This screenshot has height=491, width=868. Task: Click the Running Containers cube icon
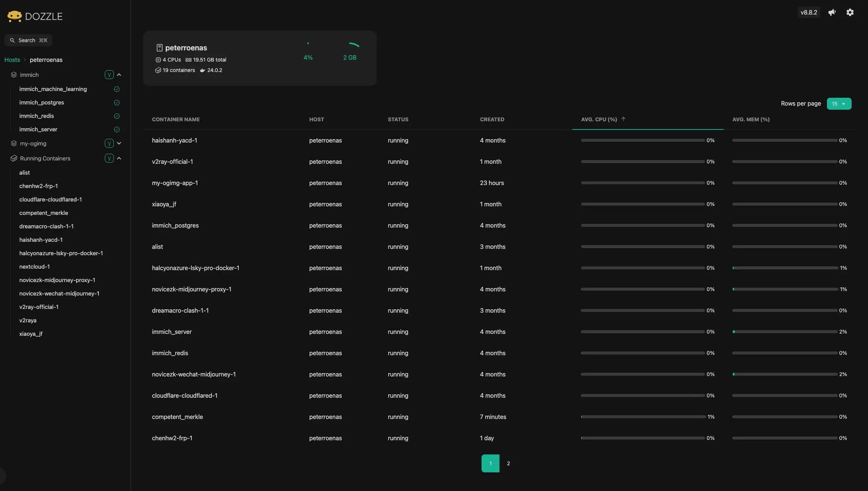(x=14, y=158)
